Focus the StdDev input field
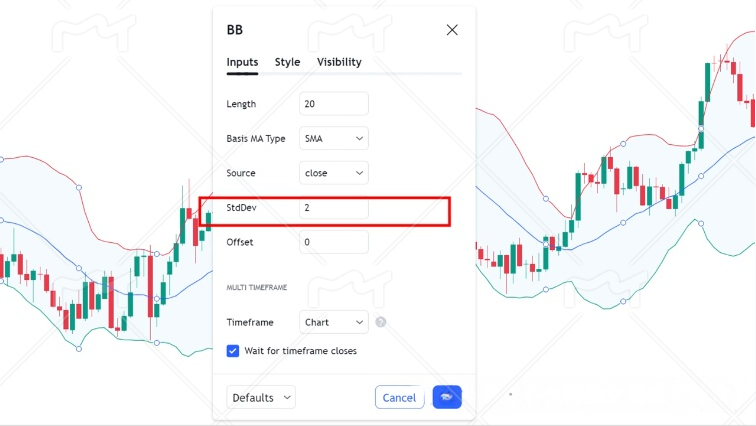Screen dimensions: 756x426 point(334,208)
